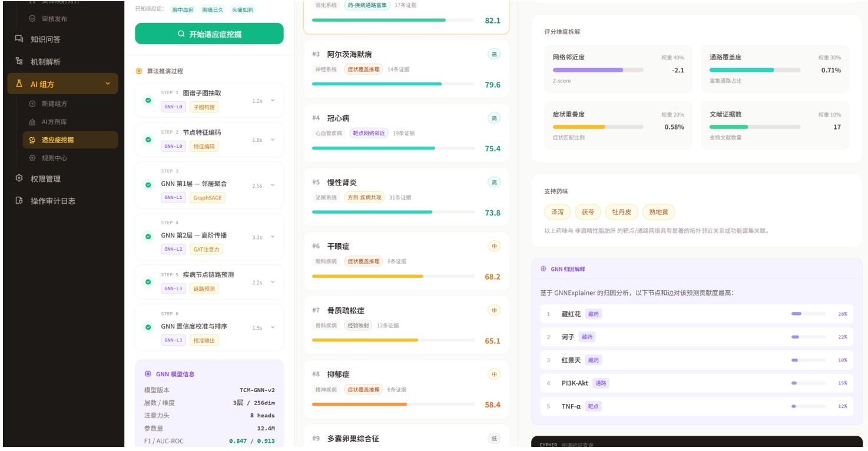Click the GraphSAGE tag in STEP 3
Viewport: 868px width, 451px height.
point(207,198)
